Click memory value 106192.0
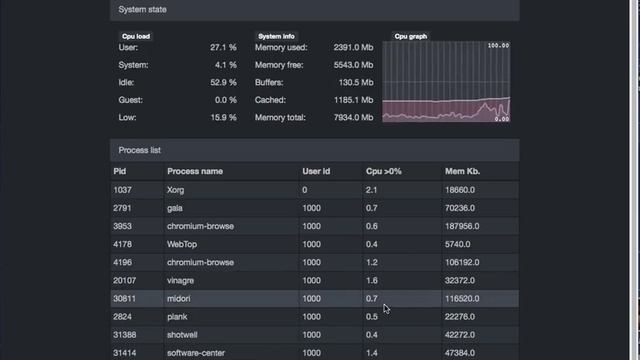The height and width of the screenshot is (360, 640). pyautogui.click(x=462, y=262)
